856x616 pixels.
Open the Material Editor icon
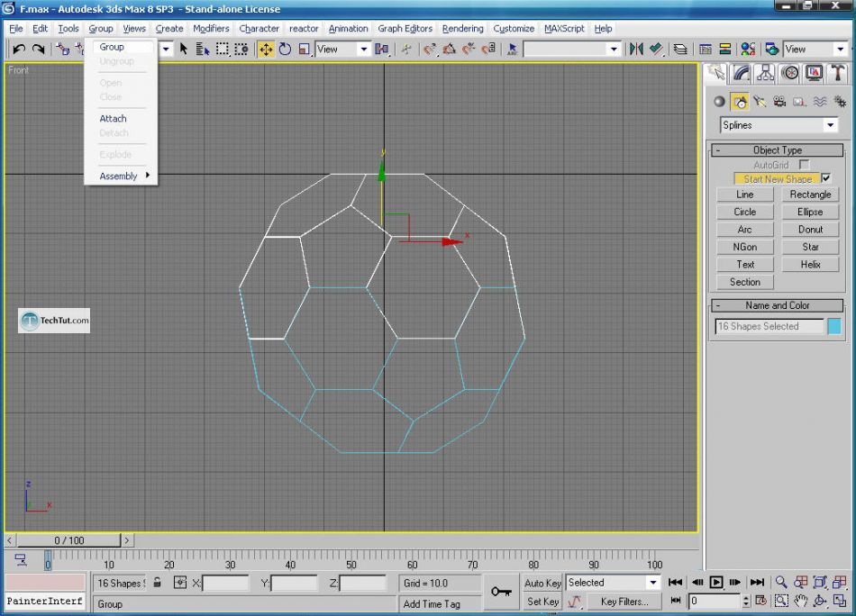748,50
